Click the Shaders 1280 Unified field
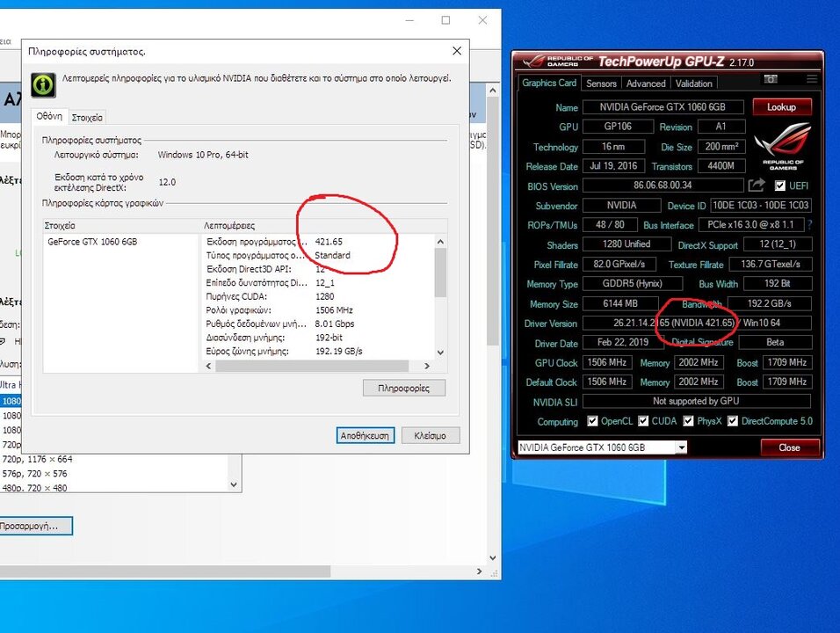 click(626, 244)
